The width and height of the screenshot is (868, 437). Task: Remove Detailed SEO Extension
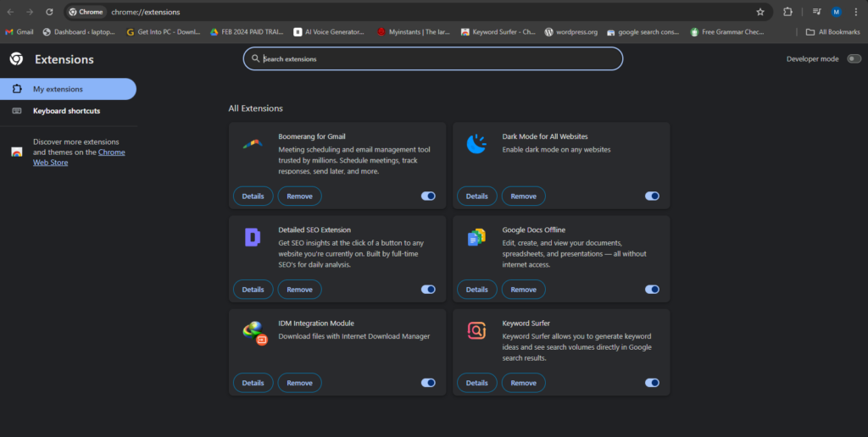click(299, 290)
